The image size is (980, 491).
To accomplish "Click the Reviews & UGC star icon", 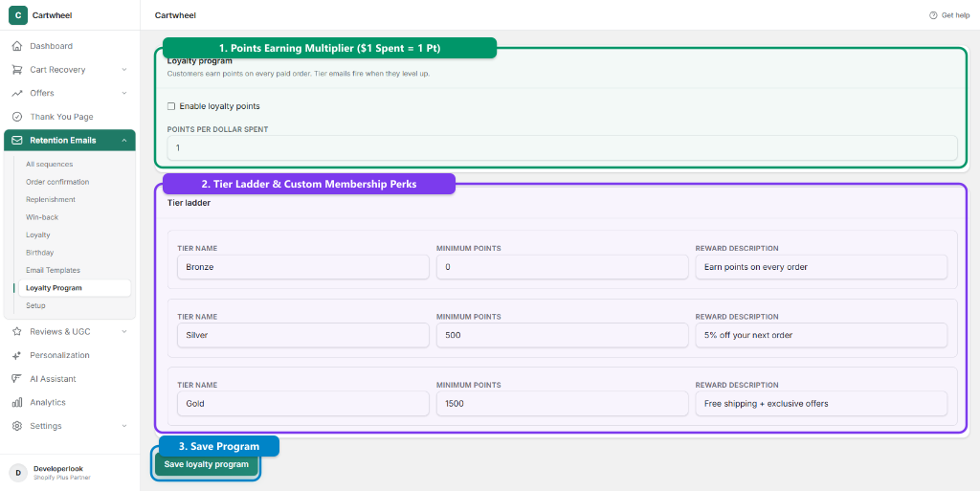I will (17, 332).
